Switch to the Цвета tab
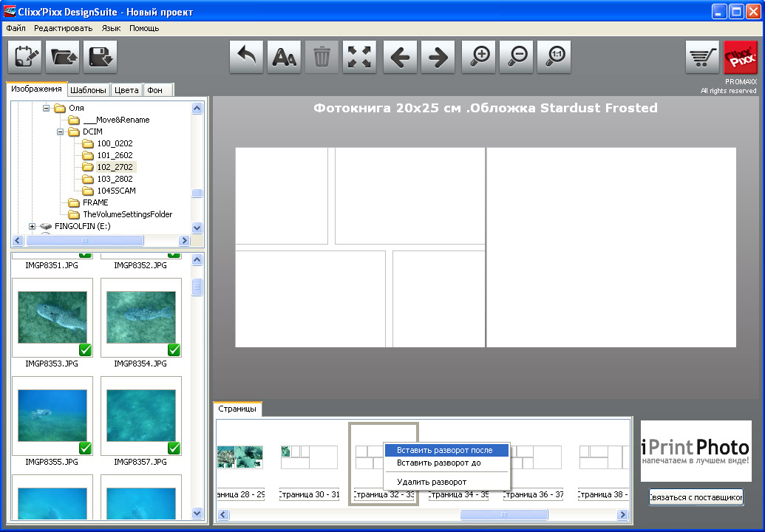This screenshot has width=765, height=532. (127, 90)
